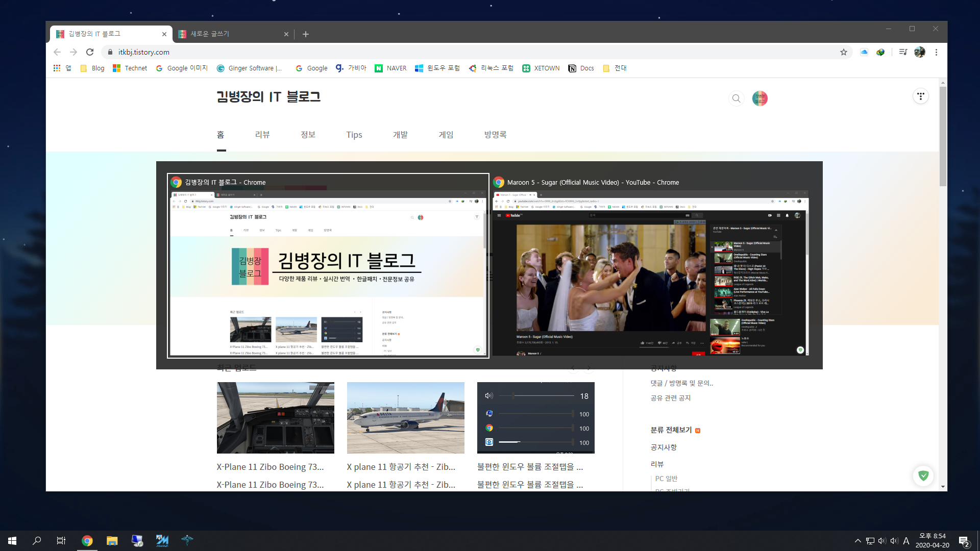Viewport: 980px width, 551px height.
Task: Click the green shield badge icon
Action: pos(923,475)
